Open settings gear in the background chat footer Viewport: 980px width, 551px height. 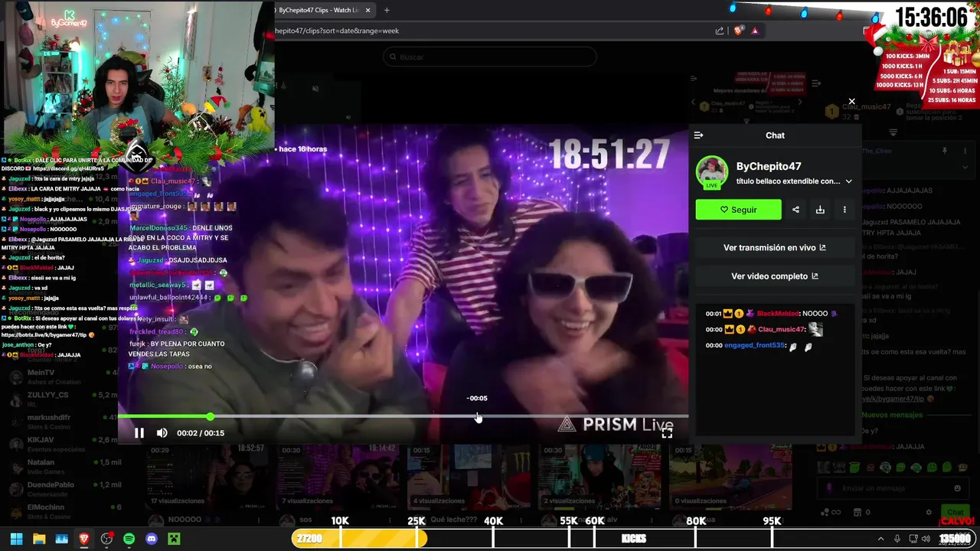pyautogui.click(x=929, y=513)
